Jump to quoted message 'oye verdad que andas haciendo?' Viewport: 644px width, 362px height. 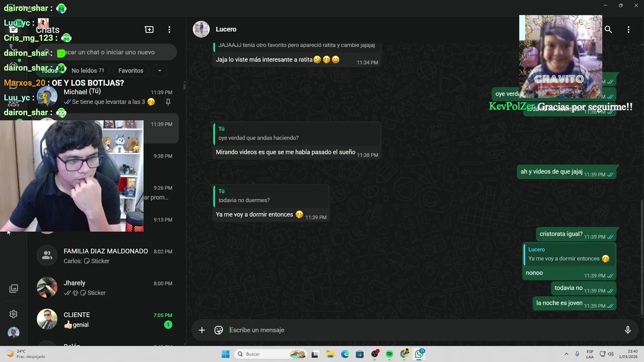pos(297,133)
